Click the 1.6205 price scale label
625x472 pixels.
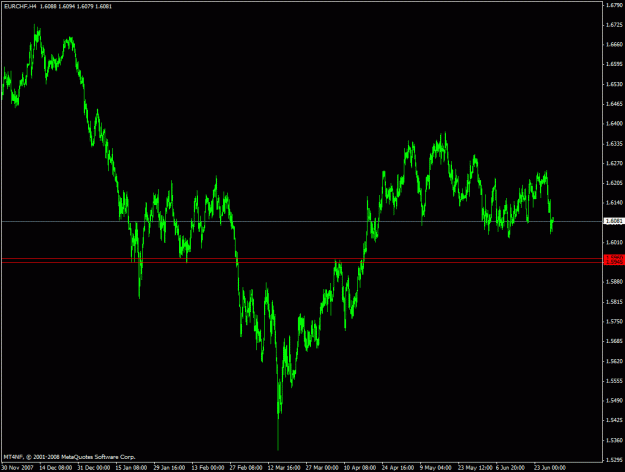tap(614, 183)
